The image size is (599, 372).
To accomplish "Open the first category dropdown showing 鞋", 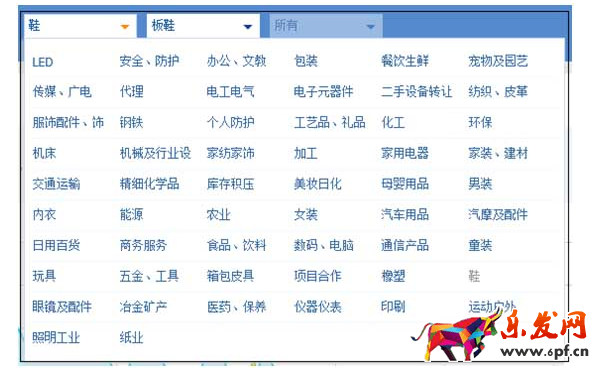I will tap(80, 26).
